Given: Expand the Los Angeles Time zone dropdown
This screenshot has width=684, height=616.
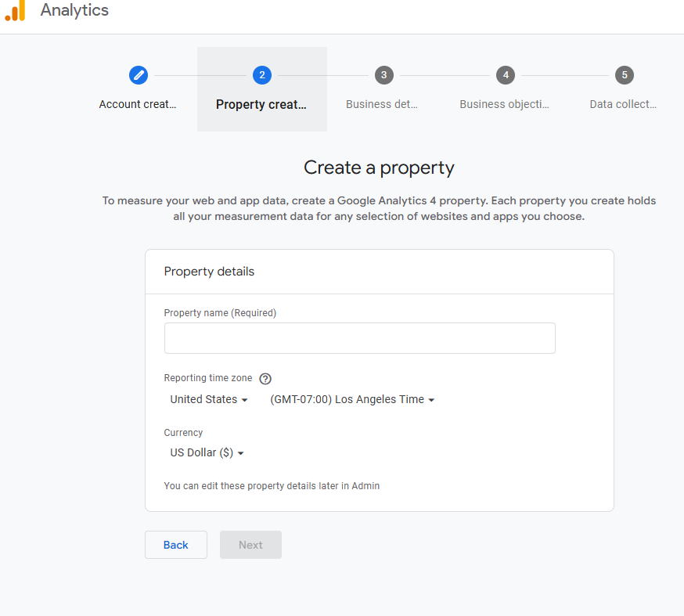Looking at the screenshot, I should coord(352,399).
